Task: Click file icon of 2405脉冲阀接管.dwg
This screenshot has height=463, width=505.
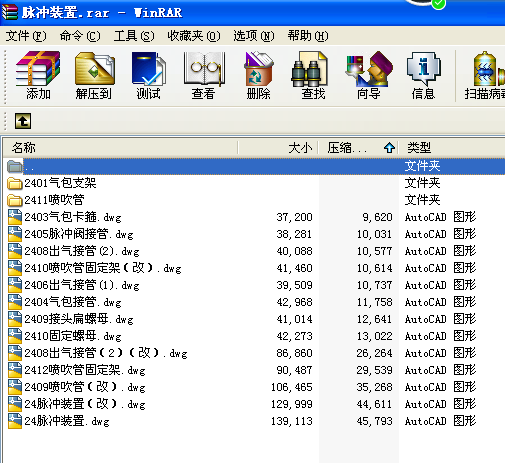Action: coord(15,234)
